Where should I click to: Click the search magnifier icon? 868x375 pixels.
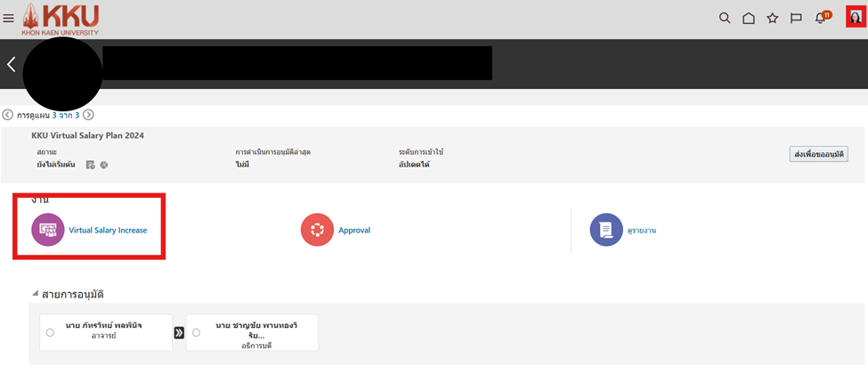coord(725,18)
